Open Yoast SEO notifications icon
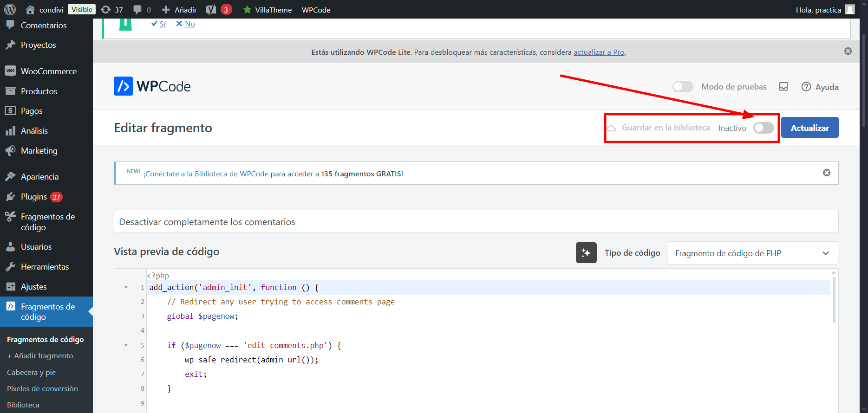The image size is (868, 413). pyautogui.click(x=219, y=9)
